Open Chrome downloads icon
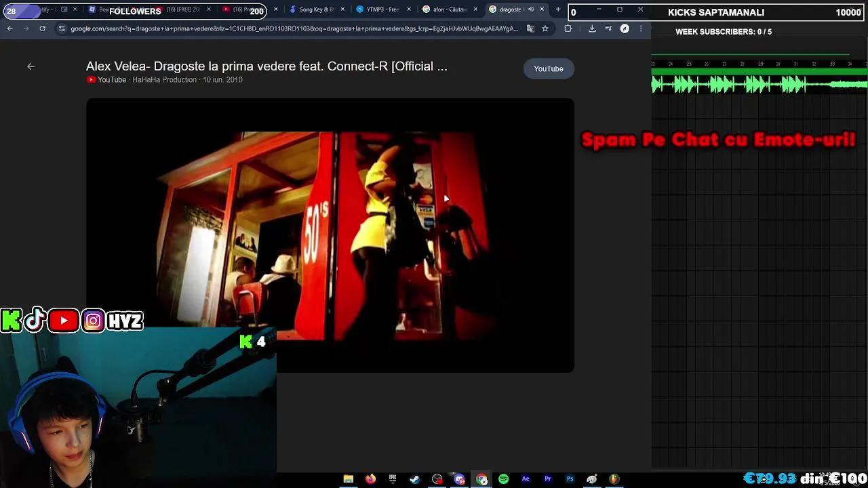 [592, 28]
